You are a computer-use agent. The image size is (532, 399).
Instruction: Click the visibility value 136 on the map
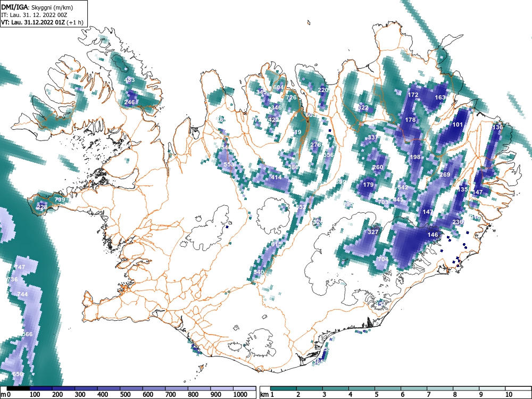(x=497, y=127)
